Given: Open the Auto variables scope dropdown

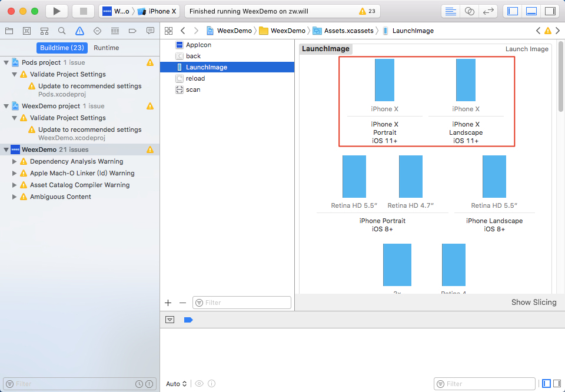Looking at the screenshot, I should point(176,384).
